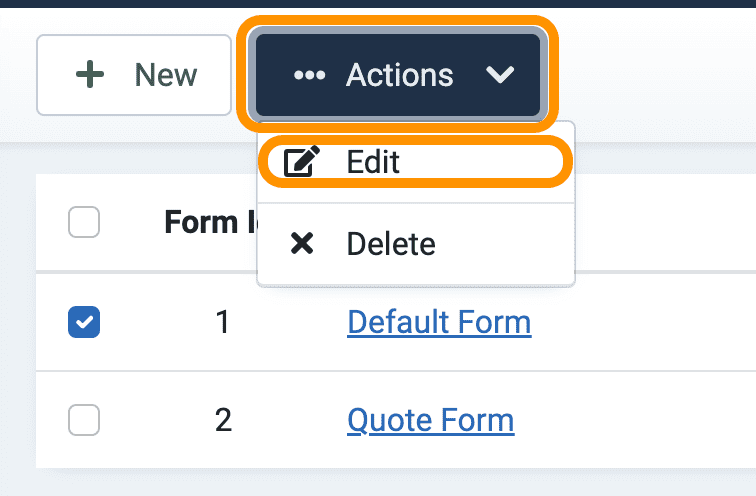The width and height of the screenshot is (756, 496).
Task: Open the Actions dropdown button
Action: click(398, 75)
